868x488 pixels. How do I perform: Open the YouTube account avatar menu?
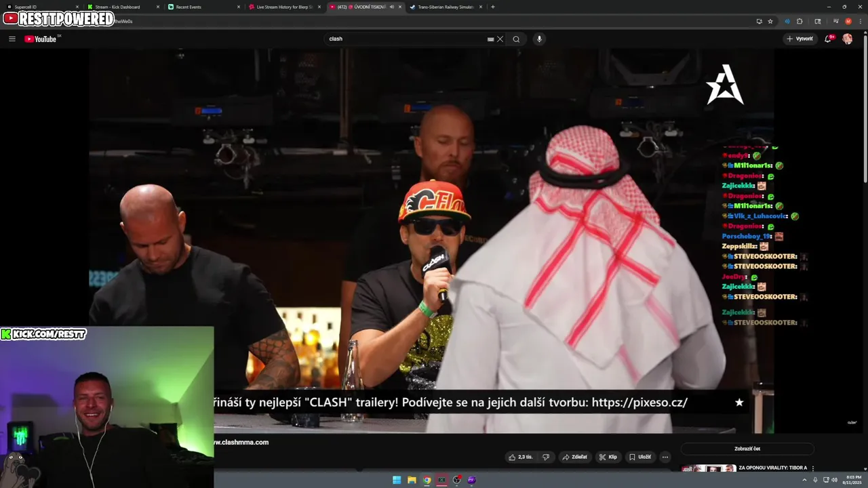point(848,39)
